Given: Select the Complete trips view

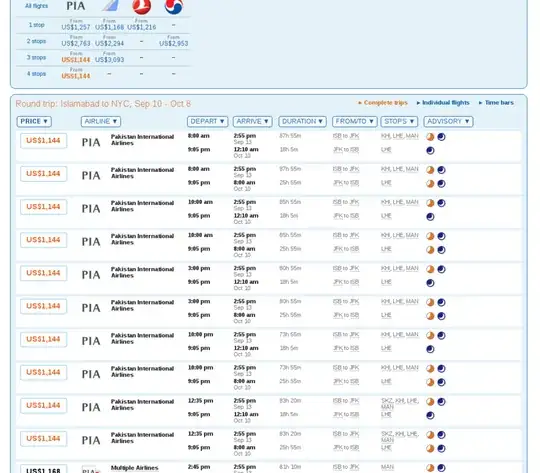Looking at the screenshot, I should coord(383,103).
